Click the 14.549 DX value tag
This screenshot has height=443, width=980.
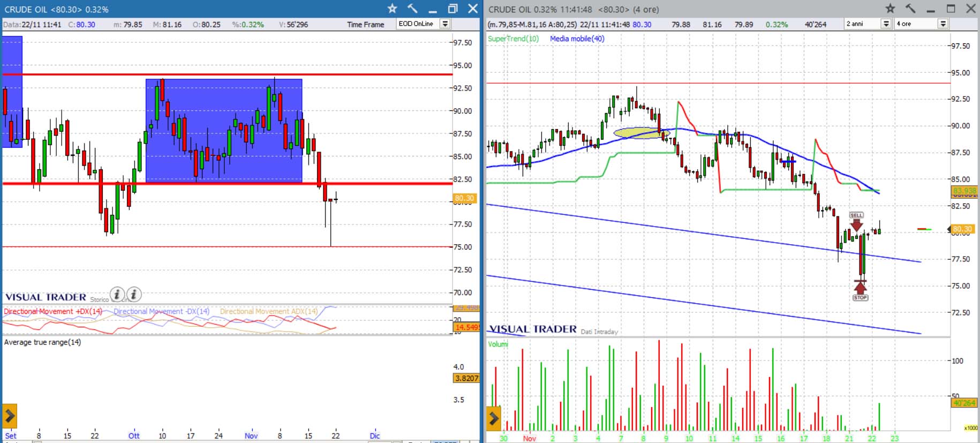tap(466, 327)
